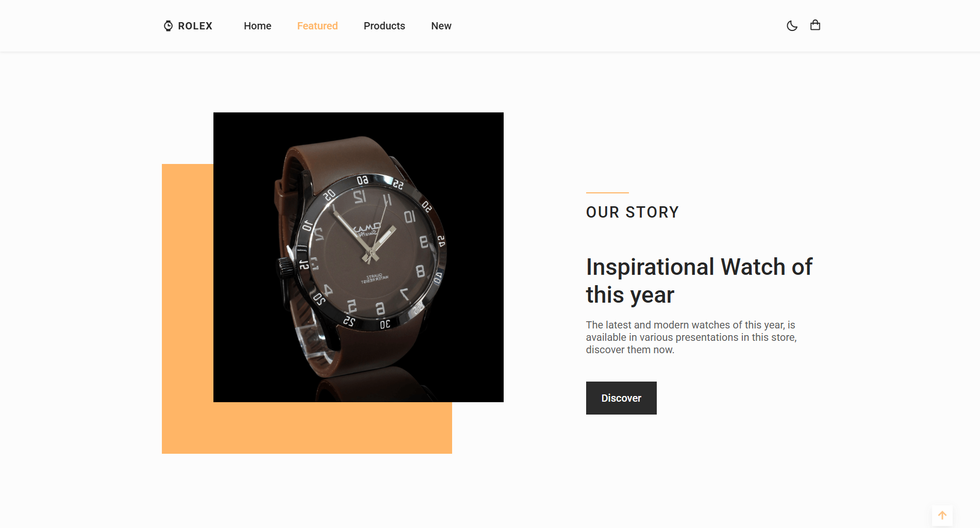
Task: Select the Products nav link
Action: [385, 26]
